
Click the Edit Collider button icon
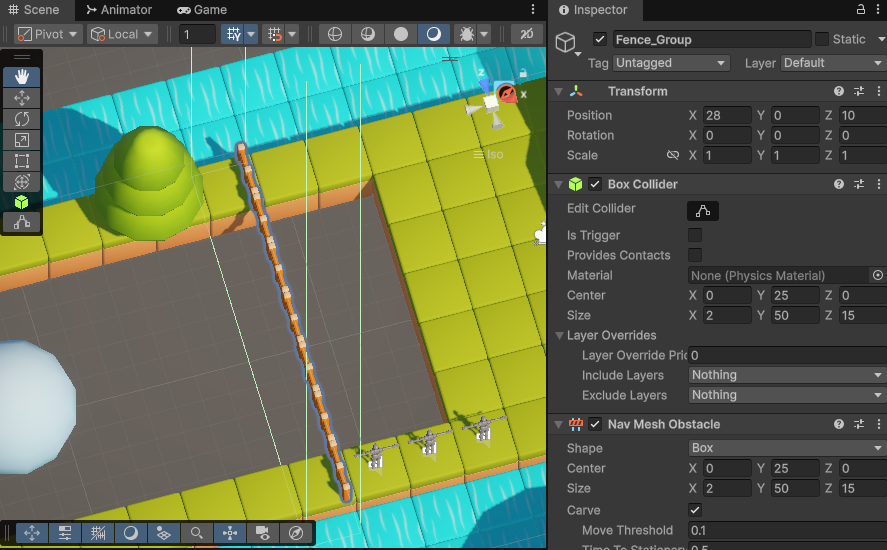point(703,210)
